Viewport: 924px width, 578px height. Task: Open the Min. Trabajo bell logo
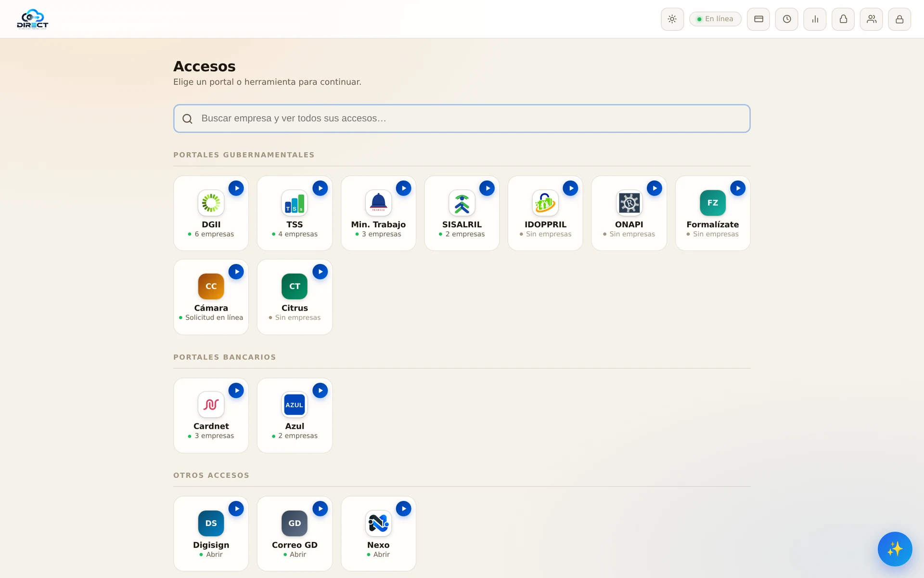click(x=379, y=203)
